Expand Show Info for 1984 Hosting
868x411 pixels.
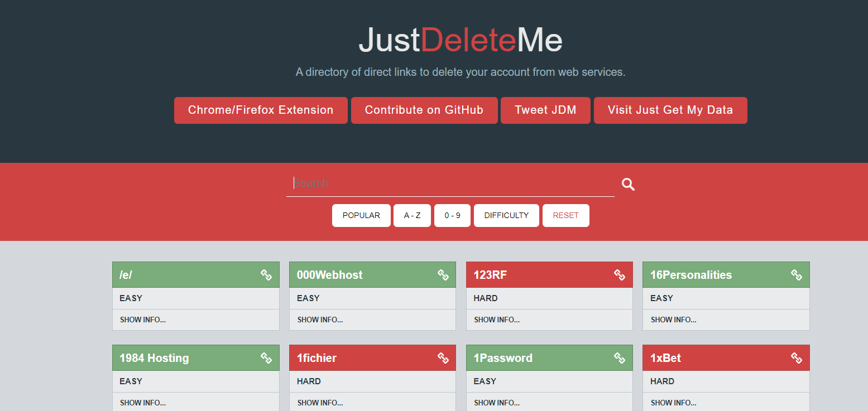pos(143,403)
